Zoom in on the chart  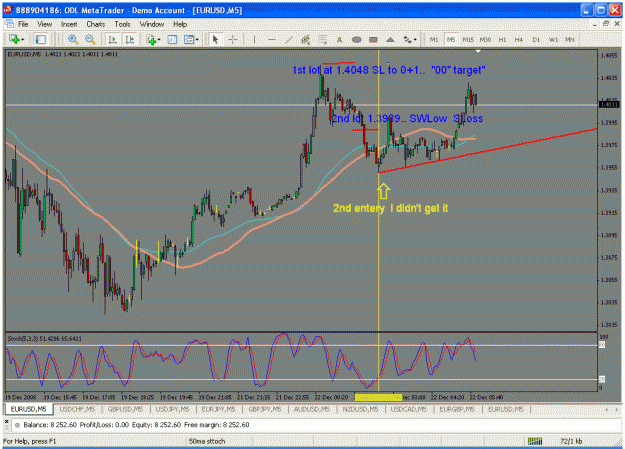[73, 39]
